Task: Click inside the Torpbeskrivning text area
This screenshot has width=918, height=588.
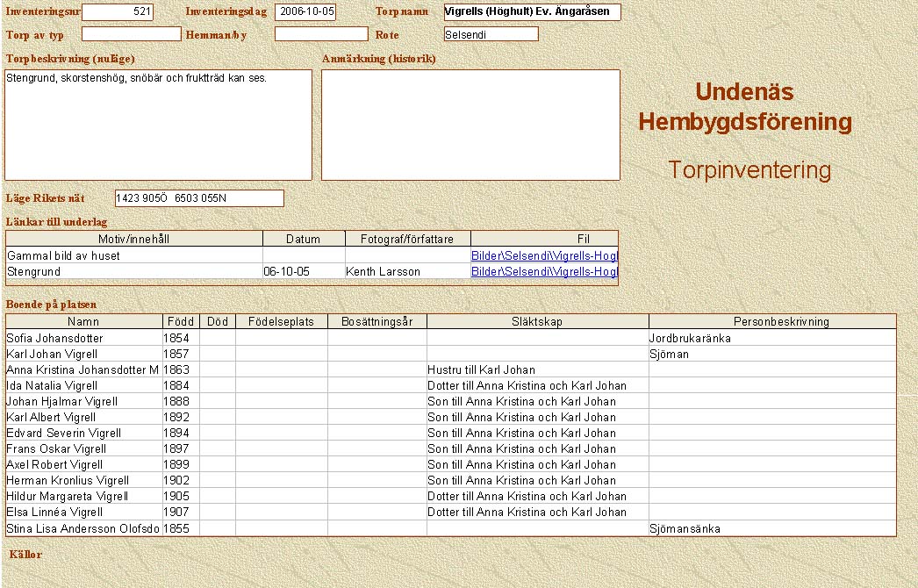Action: pos(158,125)
